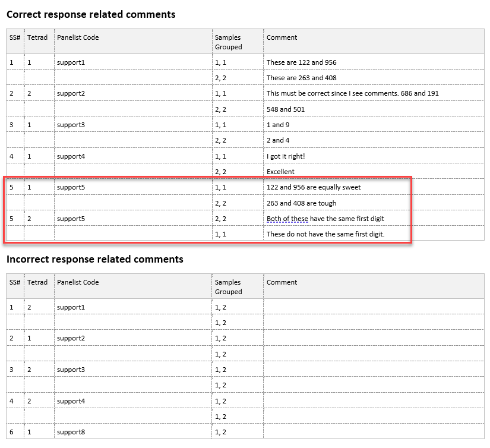
Task: Click the 'I got it right!' comment
Action: pyautogui.click(x=286, y=156)
